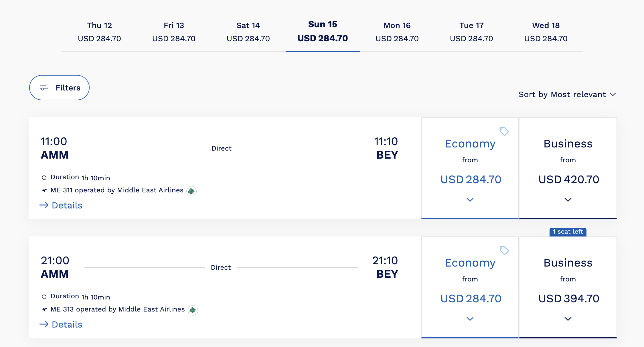Click Middle East Airlines cedar logo for ME 313
This screenshot has width=644, height=347.
click(x=193, y=310)
